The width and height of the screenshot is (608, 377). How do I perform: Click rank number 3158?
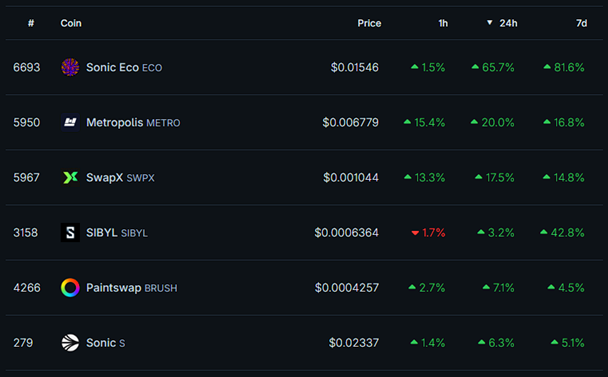tap(26, 233)
